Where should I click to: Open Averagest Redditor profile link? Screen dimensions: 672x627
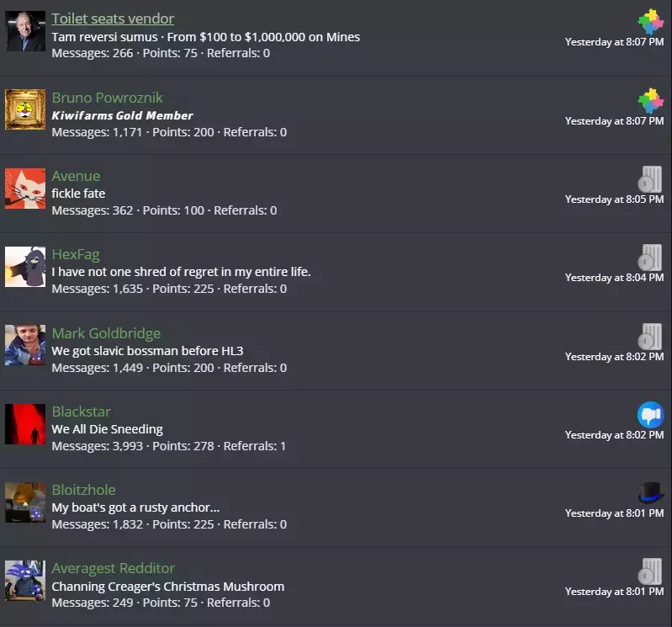tap(114, 568)
